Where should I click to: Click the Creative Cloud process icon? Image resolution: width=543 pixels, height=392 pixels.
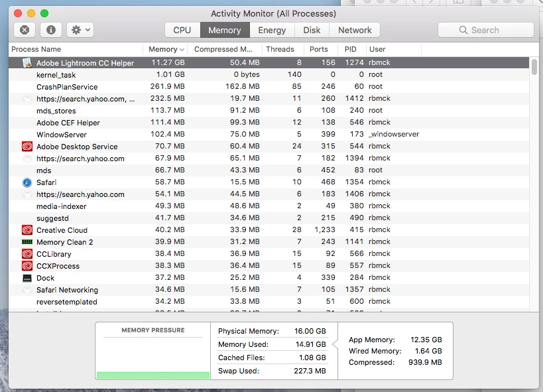pos(27,229)
